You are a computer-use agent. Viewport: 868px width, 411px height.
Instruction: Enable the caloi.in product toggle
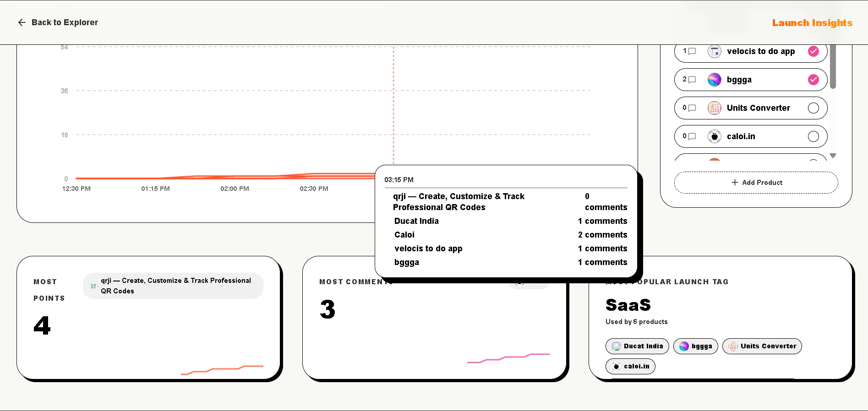813,136
